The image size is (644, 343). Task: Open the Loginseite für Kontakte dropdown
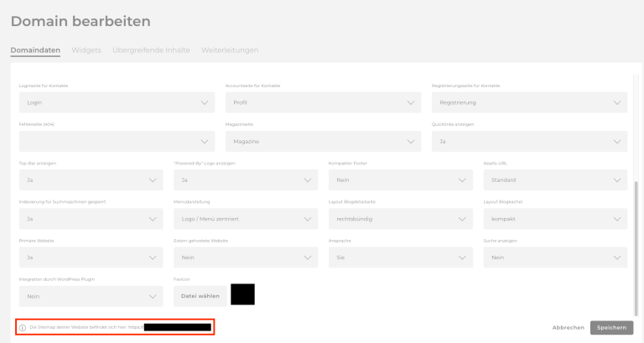pos(117,103)
